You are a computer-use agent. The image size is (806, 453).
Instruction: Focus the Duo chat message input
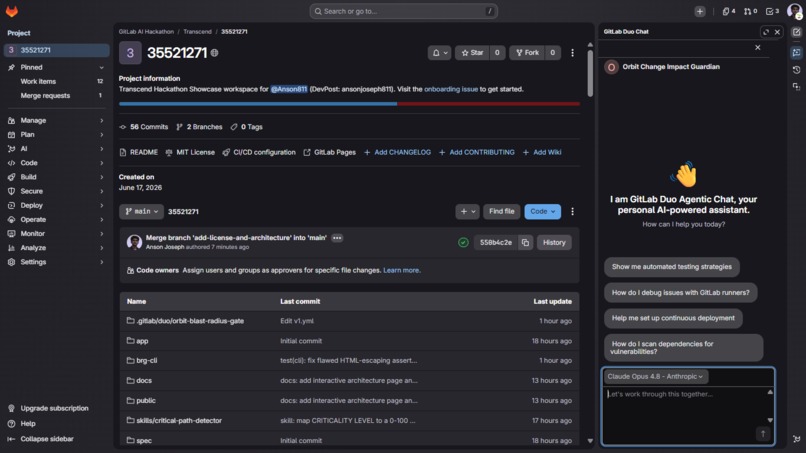[684, 414]
